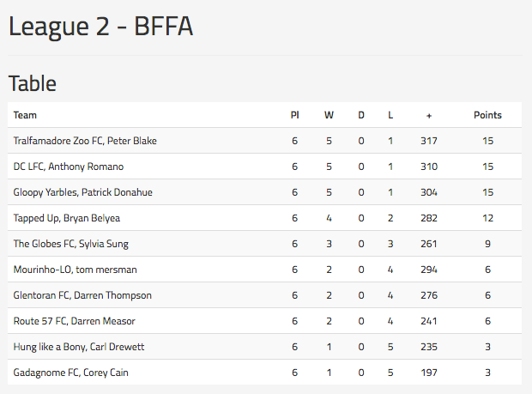This screenshot has width=532, height=394.
Task: Select The Globes FC, Sylvia Sung
Action: pos(70,244)
